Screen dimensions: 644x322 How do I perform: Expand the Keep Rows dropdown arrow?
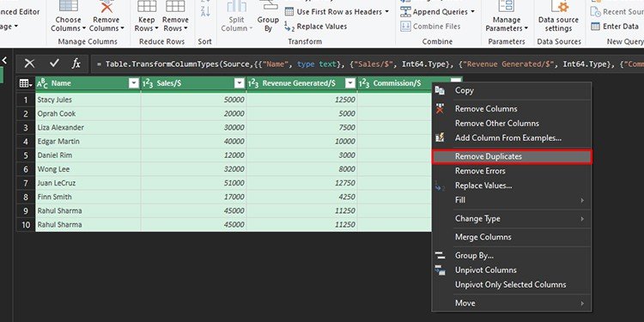(156, 28)
